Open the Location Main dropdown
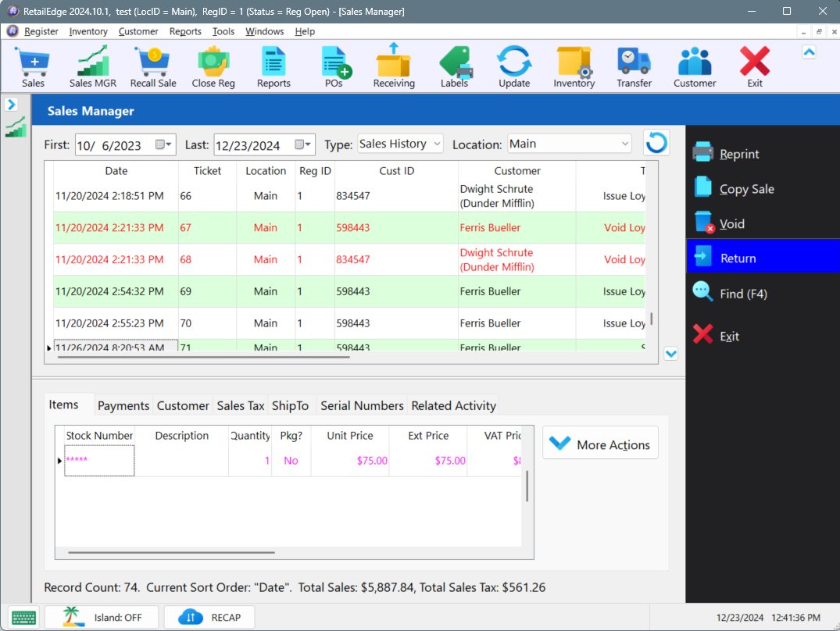The image size is (840, 631). click(x=569, y=144)
